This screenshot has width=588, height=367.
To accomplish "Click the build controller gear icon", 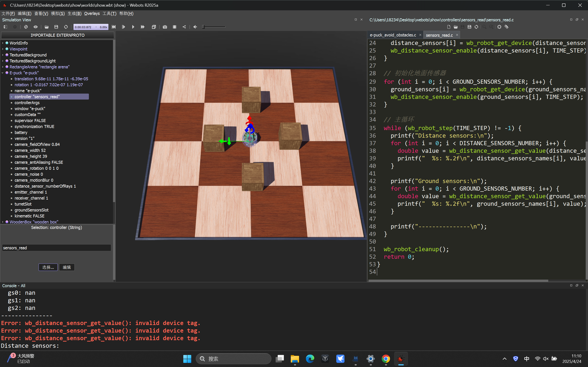I will pyautogui.click(x=499, y=27).
